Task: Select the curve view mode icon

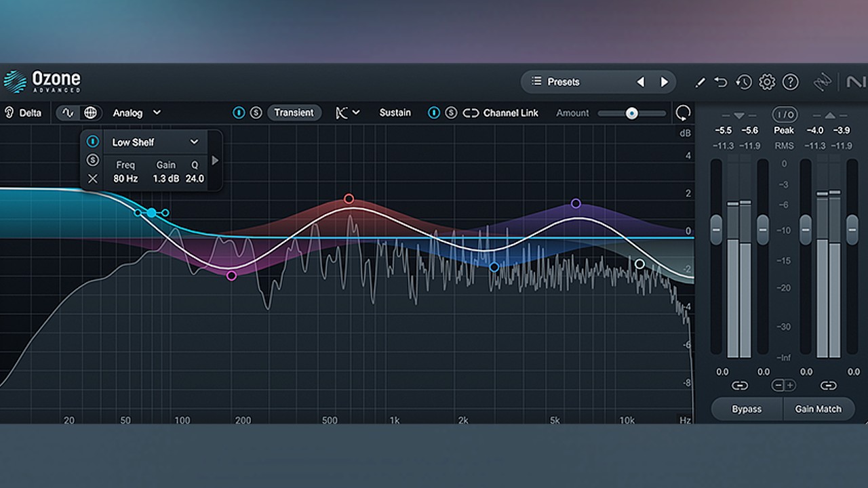Action: [x=68, y=113]
